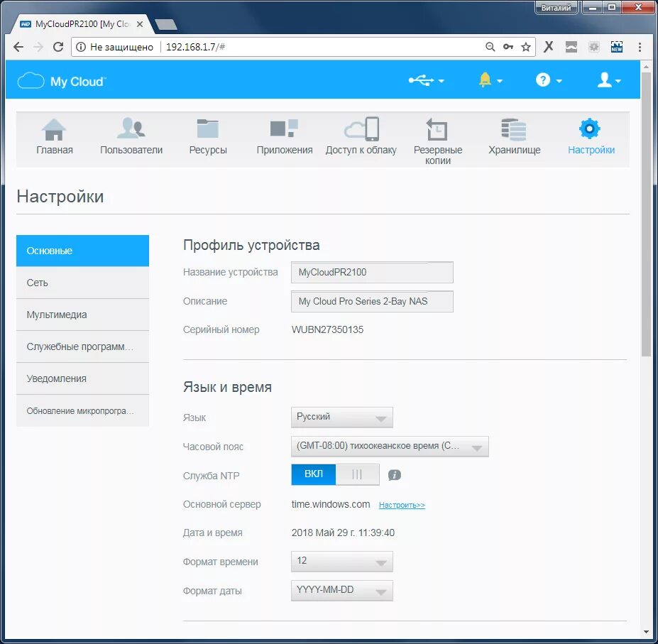Image resolution: width=658 pixels, height=644 pixels.
Task: Reload the current page
Action: point(58,47)
